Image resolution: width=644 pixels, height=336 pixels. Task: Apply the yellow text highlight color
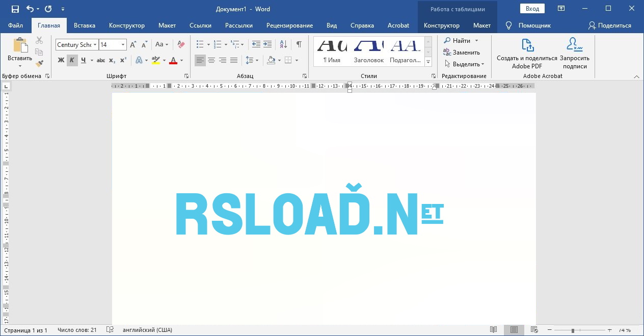(x=156, y=60)
